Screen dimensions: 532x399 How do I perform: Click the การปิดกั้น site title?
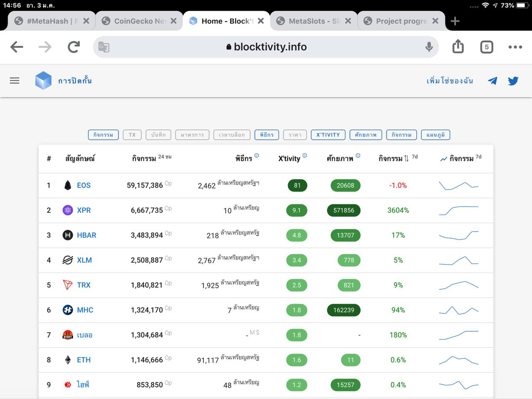point(75,81)
